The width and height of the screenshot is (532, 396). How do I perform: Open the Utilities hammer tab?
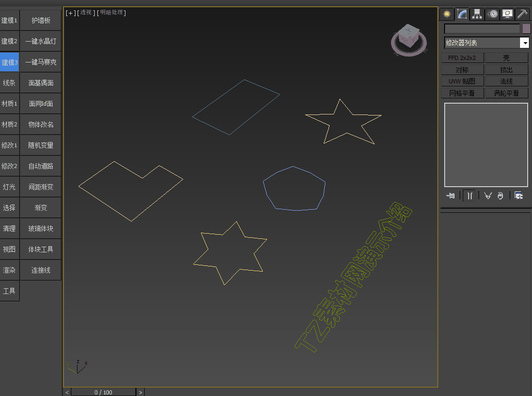pos(523,14)
